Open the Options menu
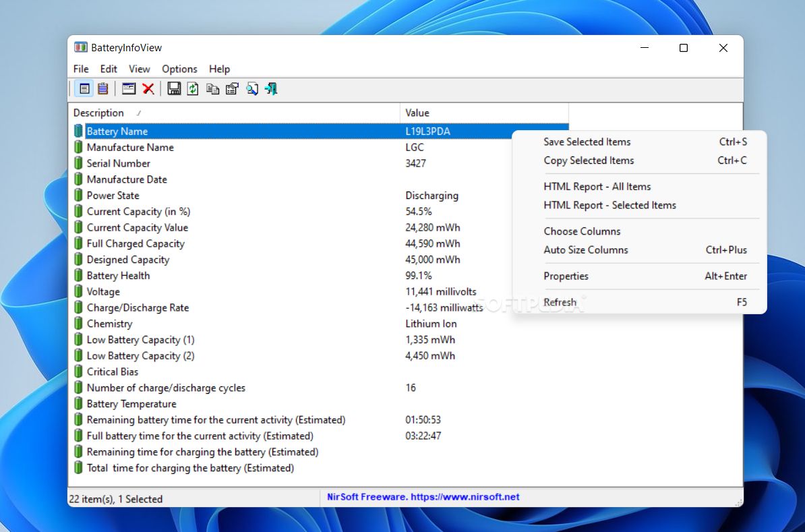The height and width of the screenshot is (532, 805). click(x=179, y=69)
